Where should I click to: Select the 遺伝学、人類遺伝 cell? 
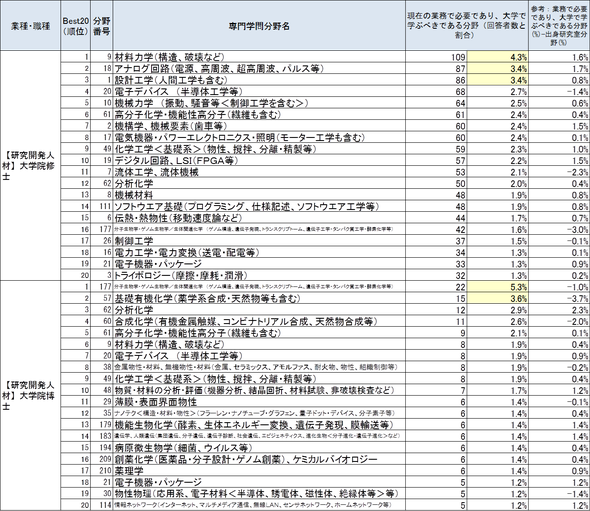click(259, 436)
